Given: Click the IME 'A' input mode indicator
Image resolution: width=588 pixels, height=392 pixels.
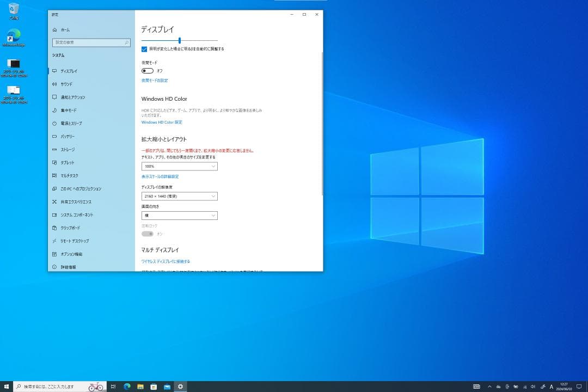Looking at the screenshot, I should click(551, 387).
